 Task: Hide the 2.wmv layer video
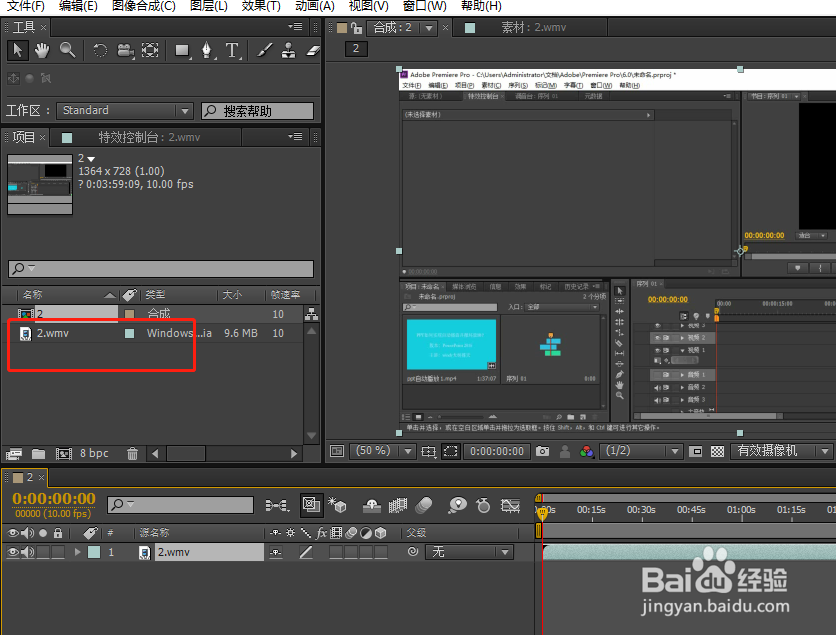click(x=12, y=552)
